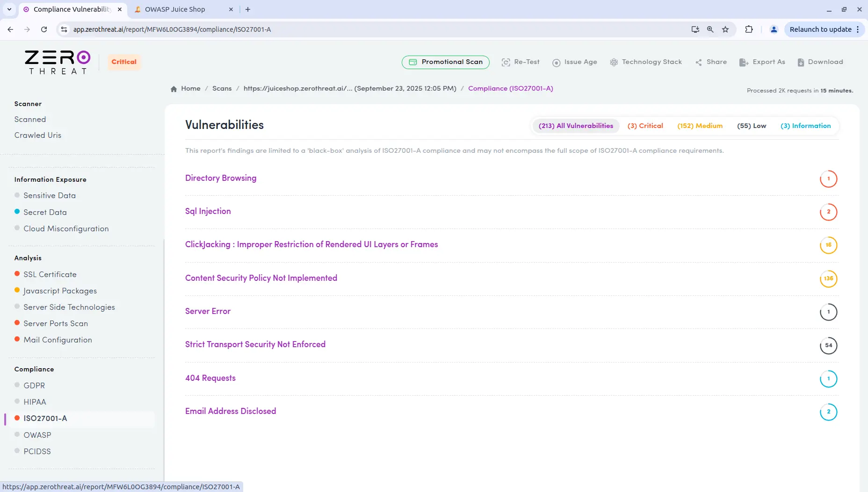Click the Download file icon
This screenshot has height=492, width=868.
click(x=801, y=62)
